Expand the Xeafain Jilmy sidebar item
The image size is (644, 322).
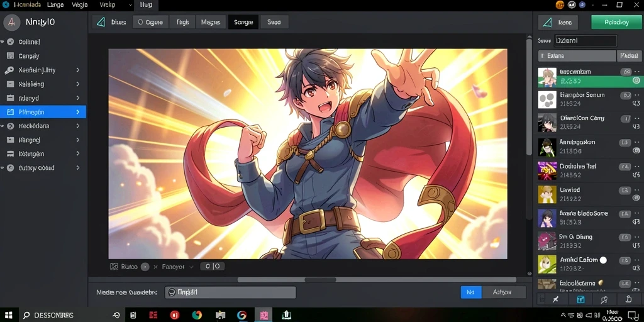click(x=77, y=70)
